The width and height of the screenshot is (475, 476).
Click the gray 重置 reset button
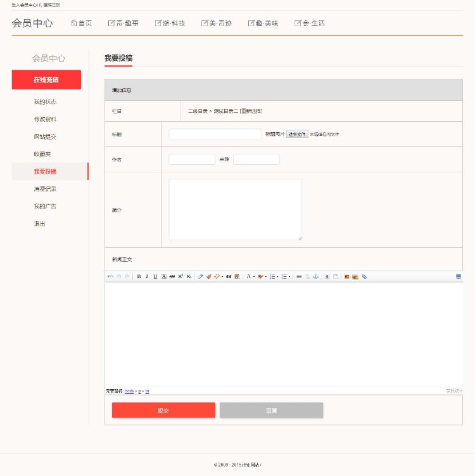pos(272,411)
